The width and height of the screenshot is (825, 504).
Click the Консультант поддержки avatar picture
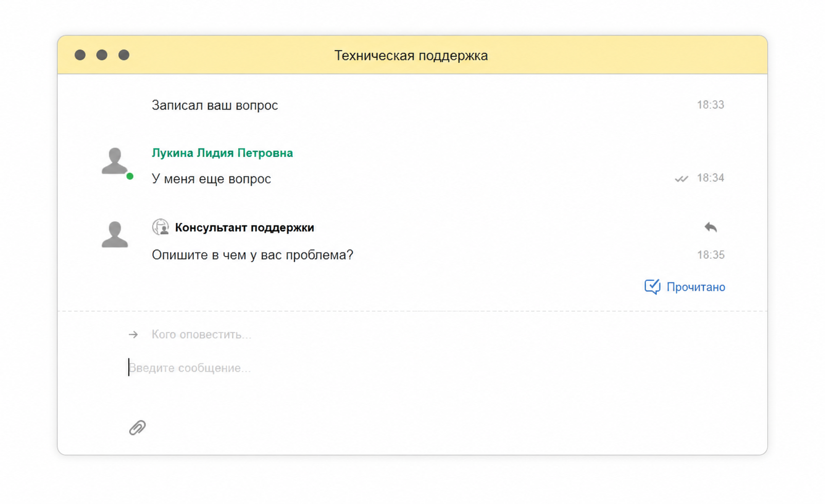(115, 235)
